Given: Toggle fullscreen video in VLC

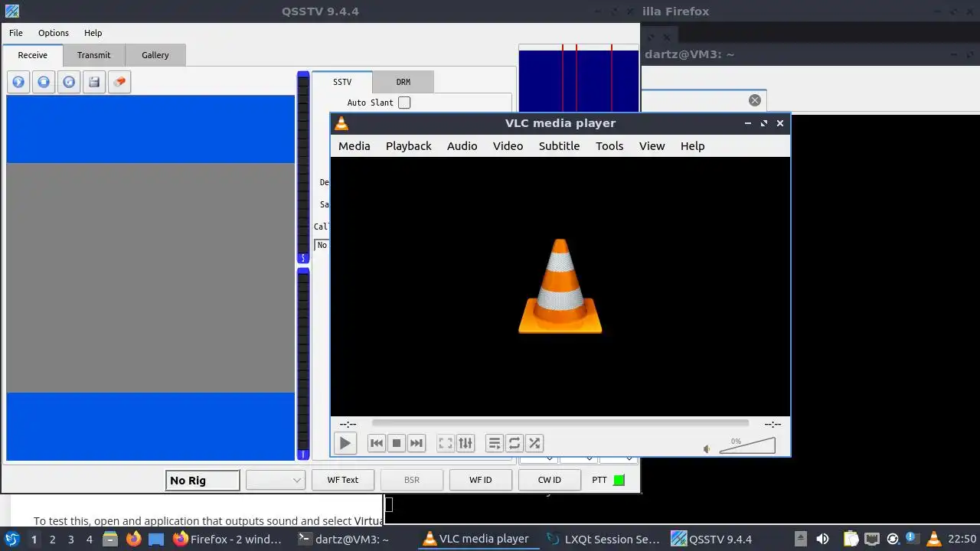Looking at the screenshot, I should coord(446,443).
